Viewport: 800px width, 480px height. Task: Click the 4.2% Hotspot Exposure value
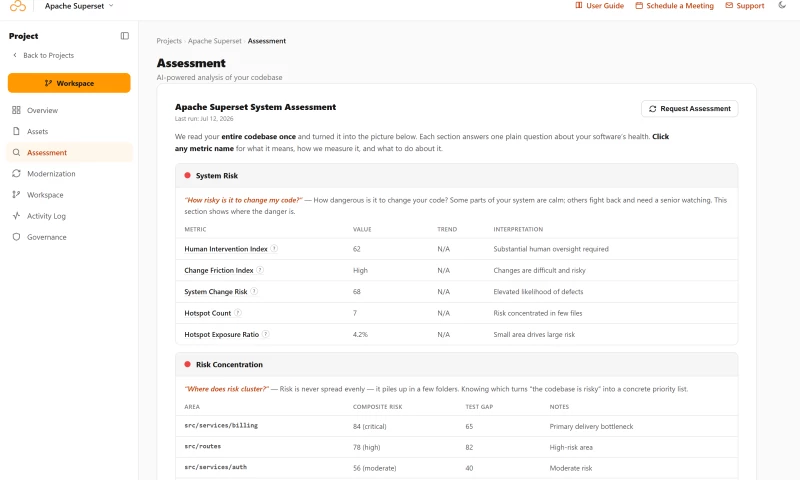coord(360,335)
